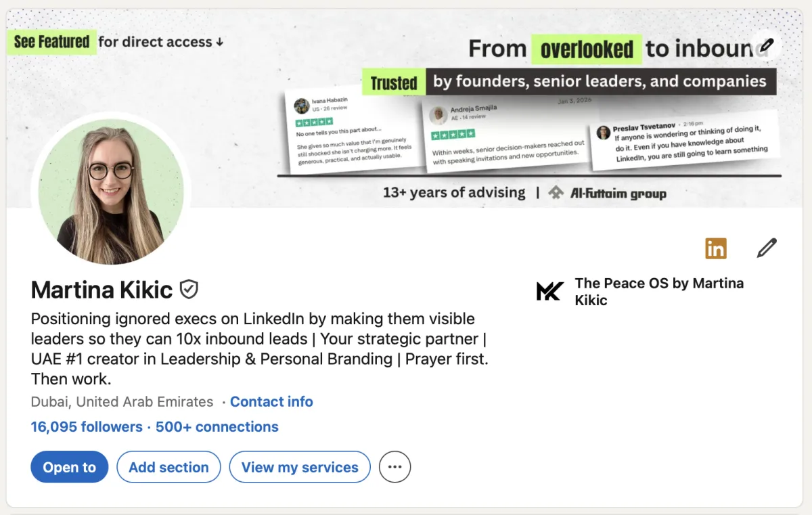The image size is (812, 515).
Task: Open the See Featured direct access area
Action: click(51, 41)
